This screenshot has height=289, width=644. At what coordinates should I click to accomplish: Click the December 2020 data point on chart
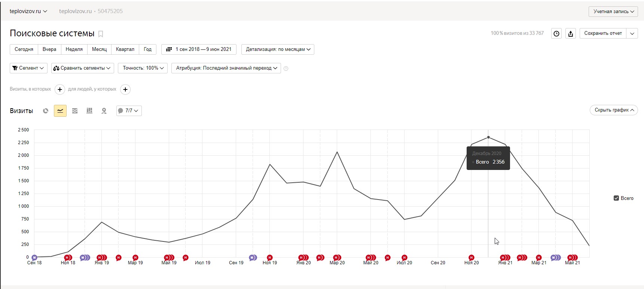point(488,137)
